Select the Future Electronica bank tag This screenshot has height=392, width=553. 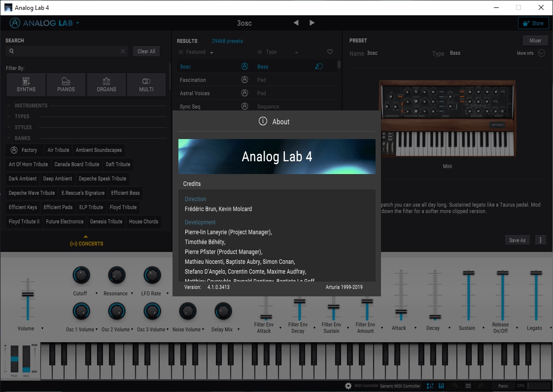pos(65,221)
